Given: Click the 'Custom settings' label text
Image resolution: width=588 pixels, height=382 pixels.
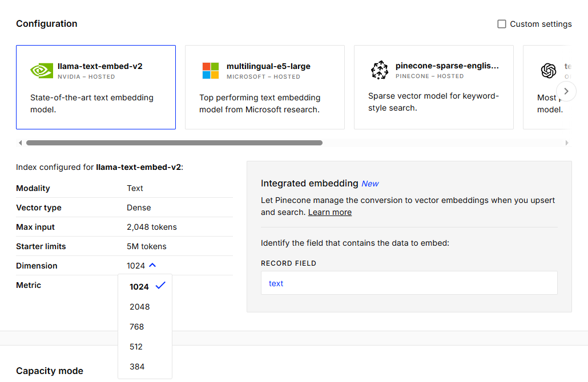Looking at the screenshot, I should click(541, 24).
